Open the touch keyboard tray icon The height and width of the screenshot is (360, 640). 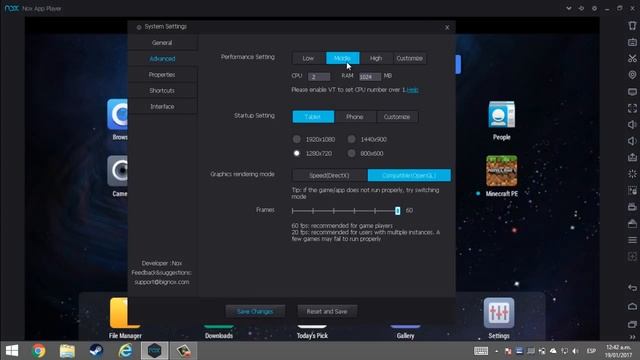pyautogui.click(x=481, y=351)
